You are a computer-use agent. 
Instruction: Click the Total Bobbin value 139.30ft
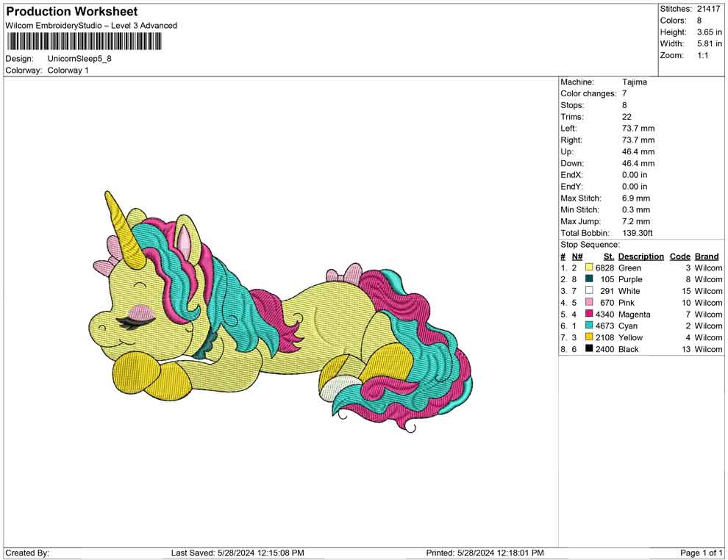tap(638, 233)
